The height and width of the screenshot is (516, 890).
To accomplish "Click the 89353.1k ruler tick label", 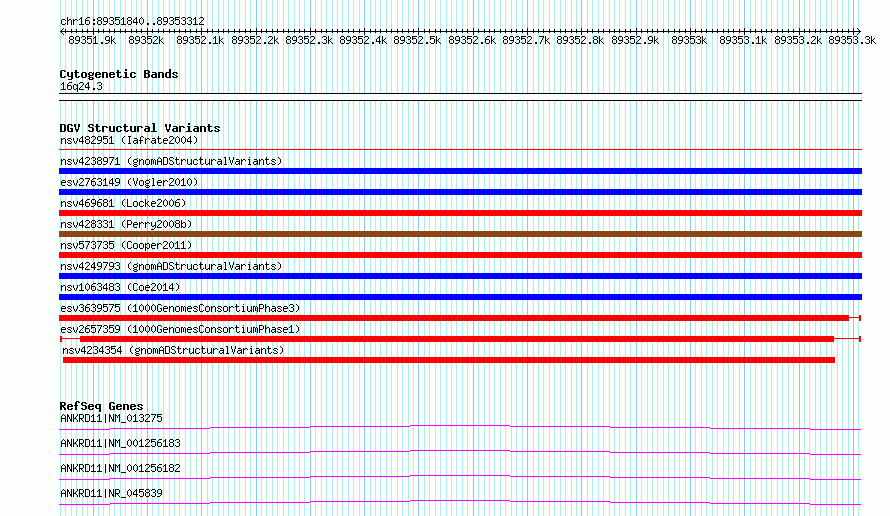I will click(x=743, y=40).
